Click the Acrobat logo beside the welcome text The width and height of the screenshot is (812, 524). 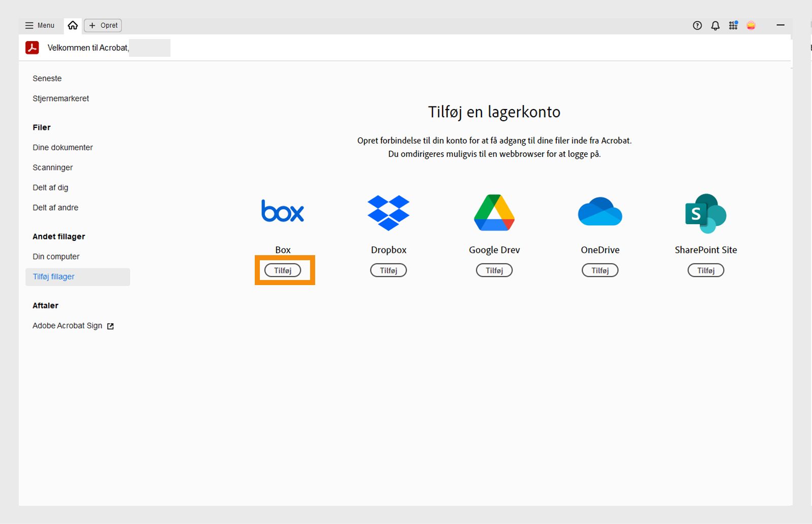click(32, 47)
